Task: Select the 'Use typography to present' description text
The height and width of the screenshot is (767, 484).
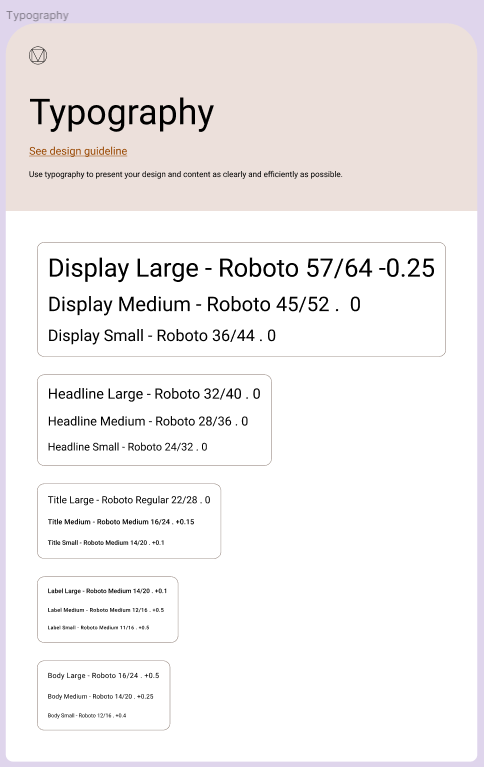Action: pyautogui.click(x=185, y=174)
